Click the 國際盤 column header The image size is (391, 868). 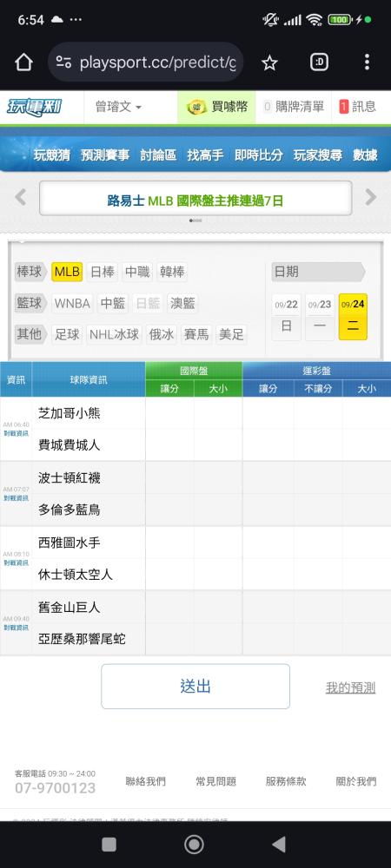(x=194, y=371)
